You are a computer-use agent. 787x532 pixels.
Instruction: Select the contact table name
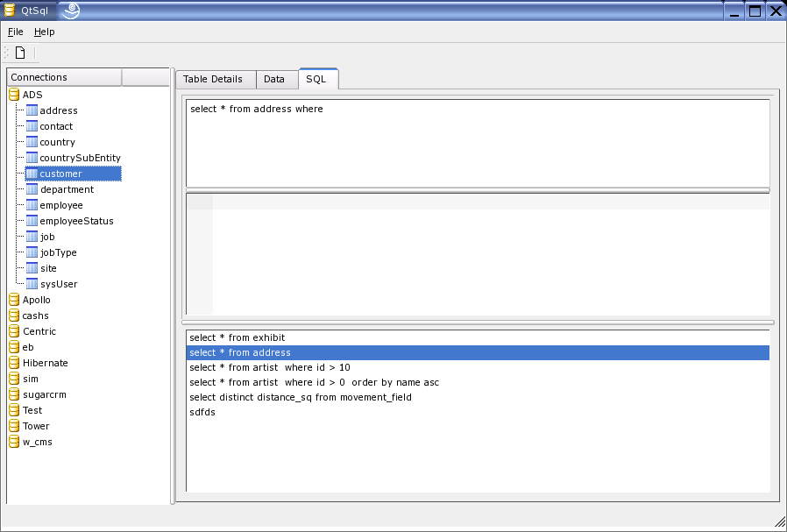[x=56, y=126]
